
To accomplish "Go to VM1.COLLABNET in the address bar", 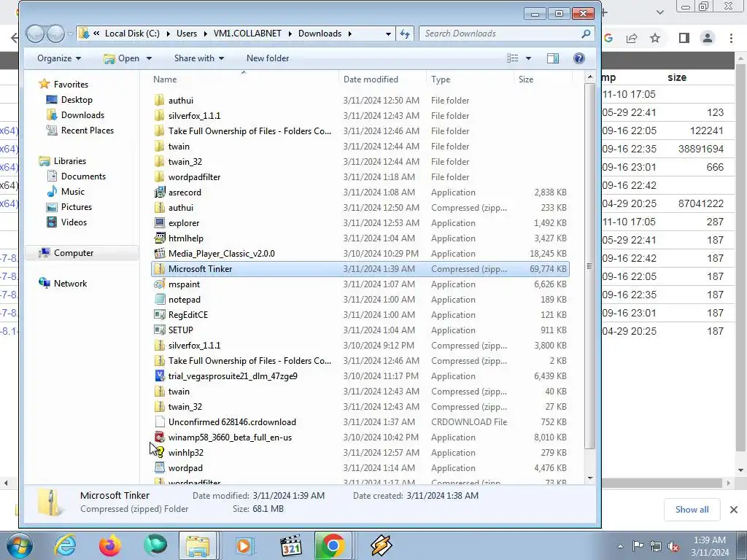I will coord(247,34).
